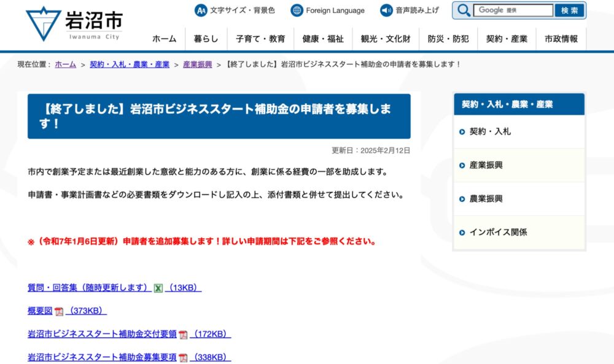Click the Foreign Language text link
The width and height of the screenshot is (614, 364).
[335, 10]
